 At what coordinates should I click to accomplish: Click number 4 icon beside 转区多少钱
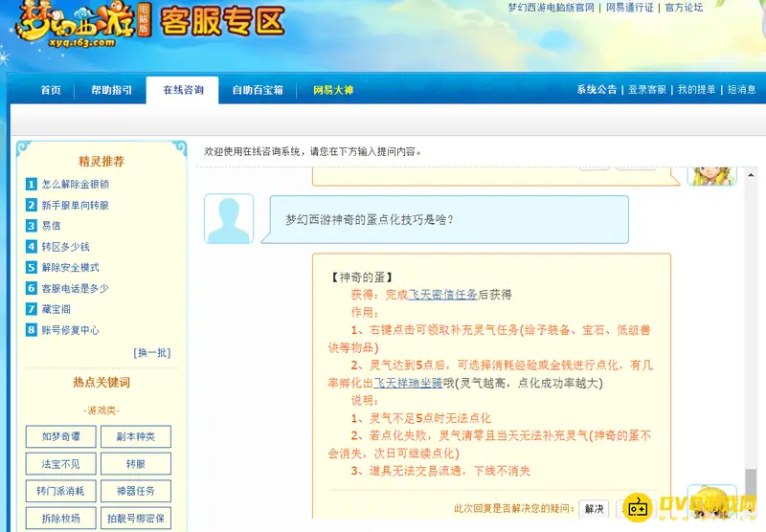click(32, 247)
